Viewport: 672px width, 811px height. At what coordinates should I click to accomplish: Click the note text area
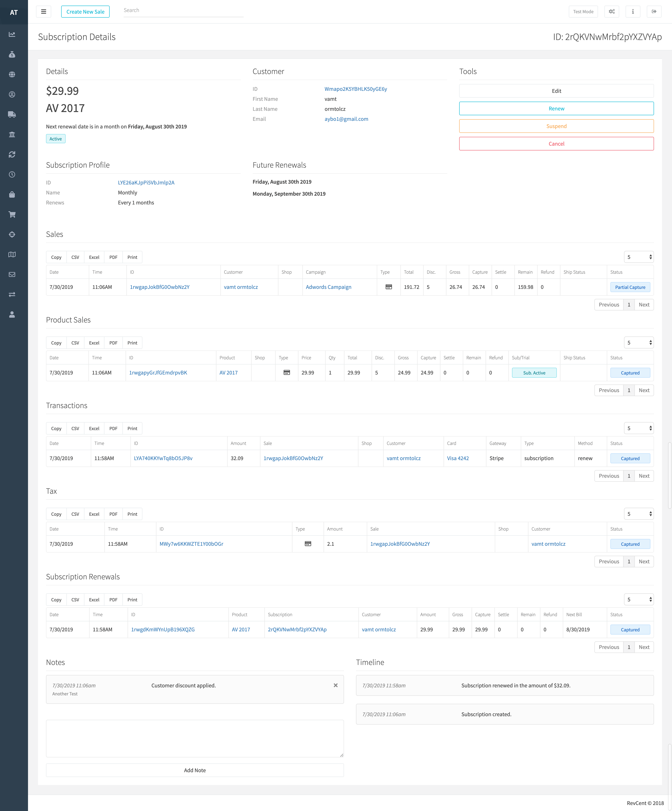tap(195, 738)
